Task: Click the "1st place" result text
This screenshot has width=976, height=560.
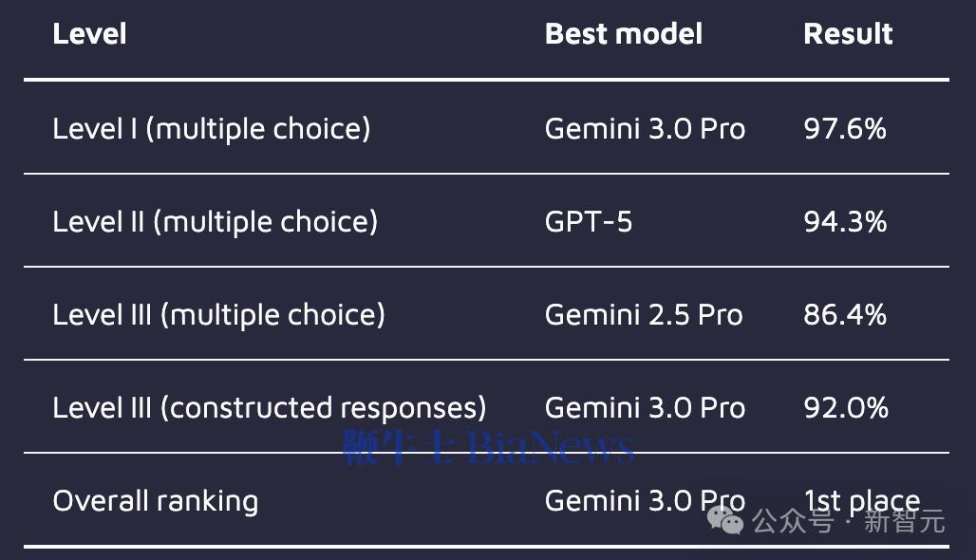Action: 861,500
